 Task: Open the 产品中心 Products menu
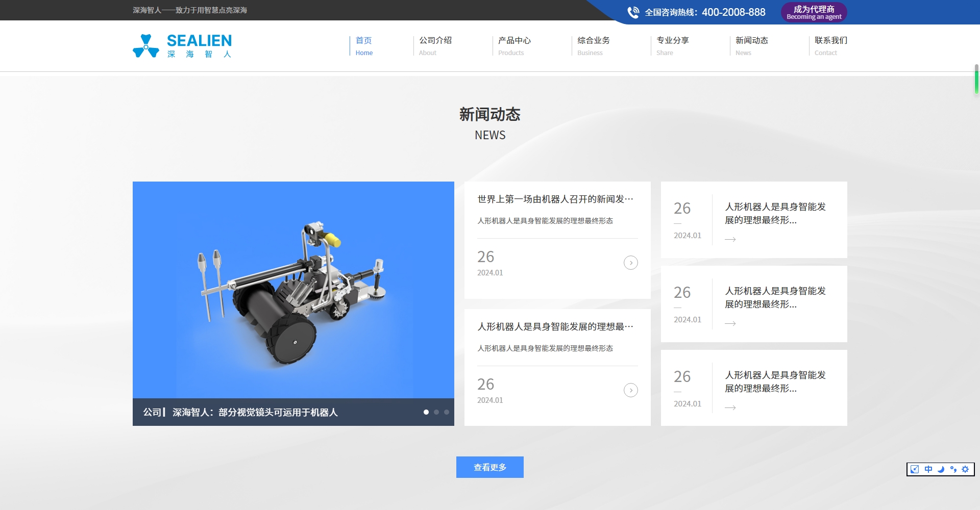(x=514, y=45)
